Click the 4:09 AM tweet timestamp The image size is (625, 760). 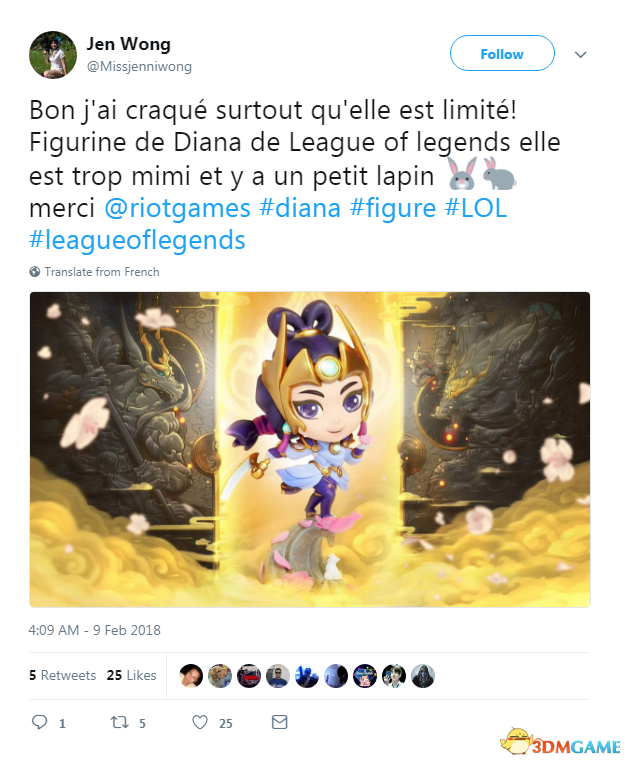tap(95, 630)
